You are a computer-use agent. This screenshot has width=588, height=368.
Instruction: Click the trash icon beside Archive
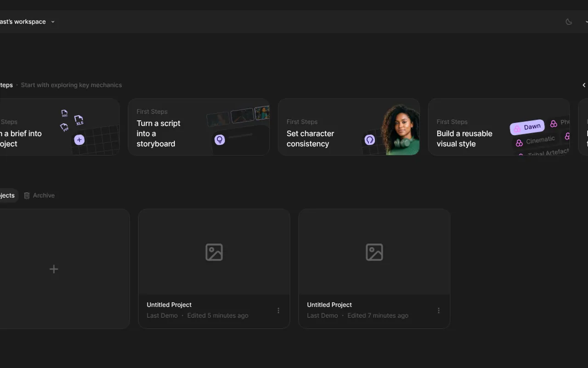coord(27,195)
